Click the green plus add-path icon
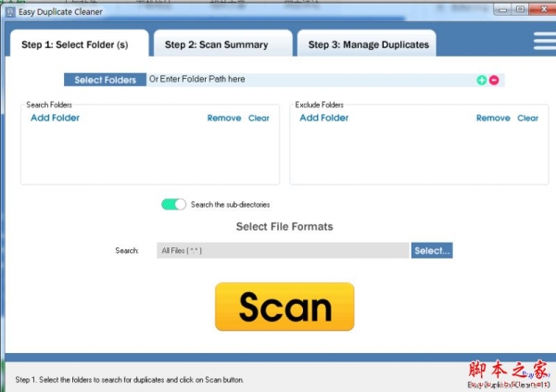The width and height of the screenshot is (556, 392). click(481, 80)
